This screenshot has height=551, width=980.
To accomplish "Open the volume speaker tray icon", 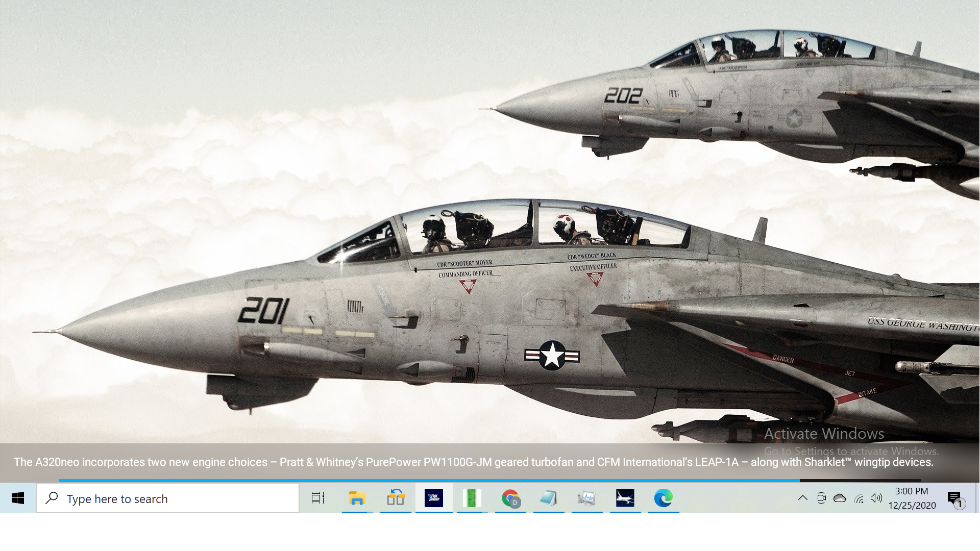I will 876,498.
